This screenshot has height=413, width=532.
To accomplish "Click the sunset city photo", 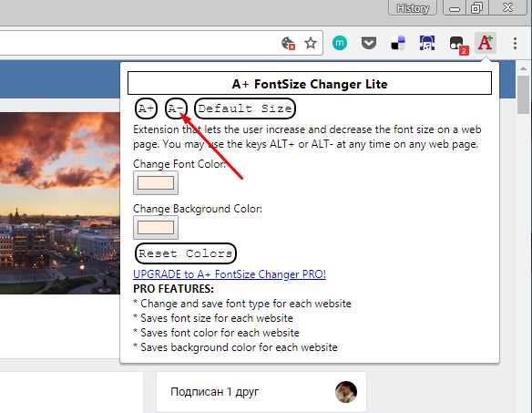I will tap(60, 203).
